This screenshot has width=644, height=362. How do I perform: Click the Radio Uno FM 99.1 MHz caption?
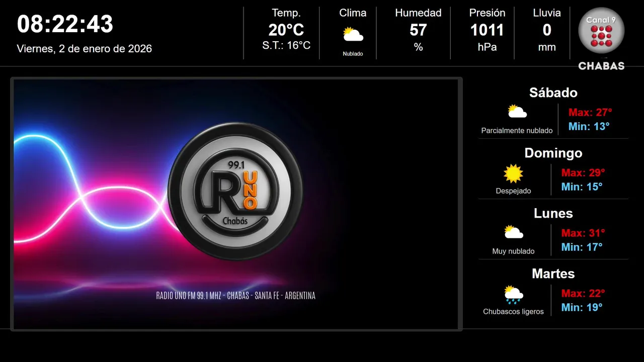coord(236,296)
